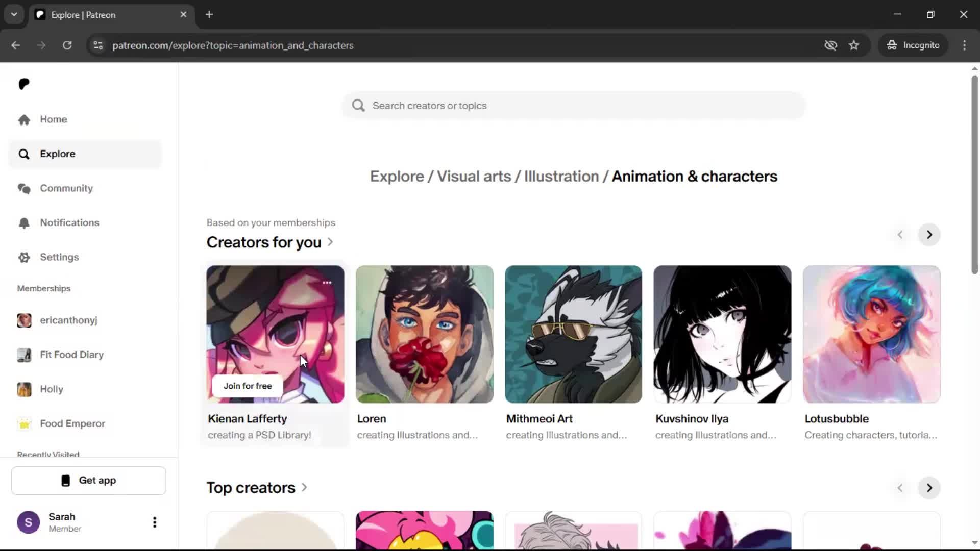Go to the Visual arts breadcrumb
The width and height of the screenshot is (980, 551).
tap(474, 177)
